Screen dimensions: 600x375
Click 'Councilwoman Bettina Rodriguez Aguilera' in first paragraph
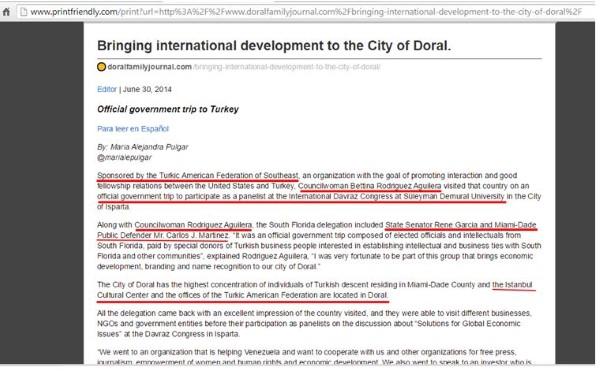click(370, 186)
